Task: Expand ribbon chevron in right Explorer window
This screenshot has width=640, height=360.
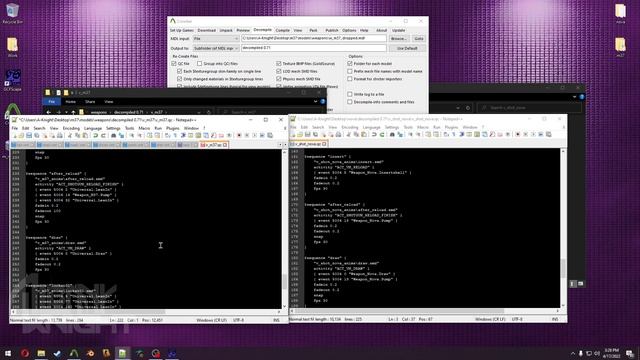Action: [x=575, y=97]
